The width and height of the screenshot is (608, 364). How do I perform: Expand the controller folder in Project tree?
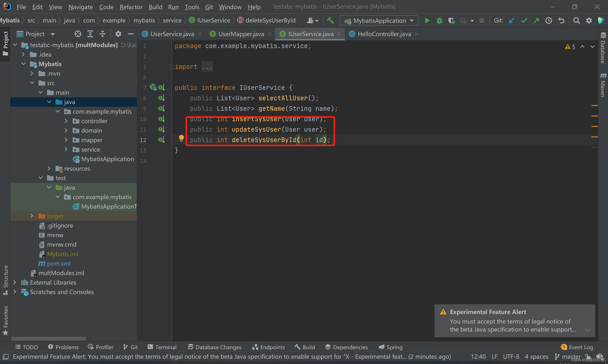point(66,121)
